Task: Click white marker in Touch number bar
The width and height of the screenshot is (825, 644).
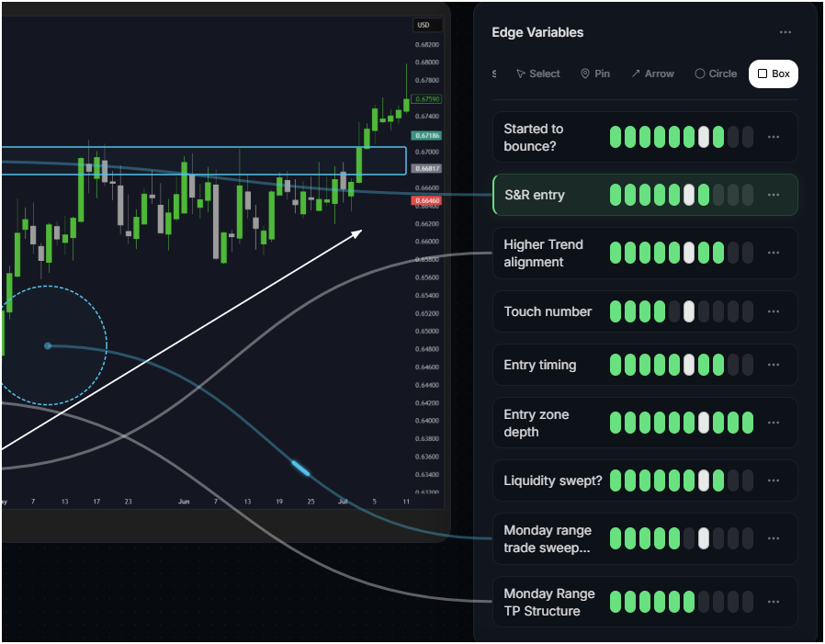Action: point(689,311)
